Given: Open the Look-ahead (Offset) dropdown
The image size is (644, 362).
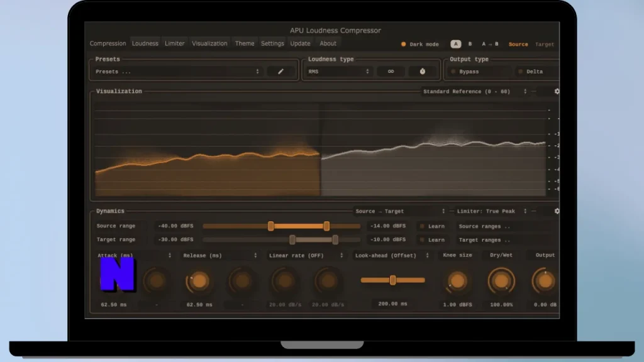Looking at the screenshot, I should [392, 255].
